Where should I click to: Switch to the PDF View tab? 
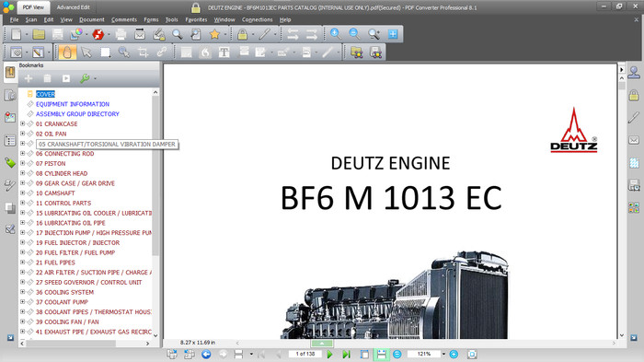tap(33, 7)
